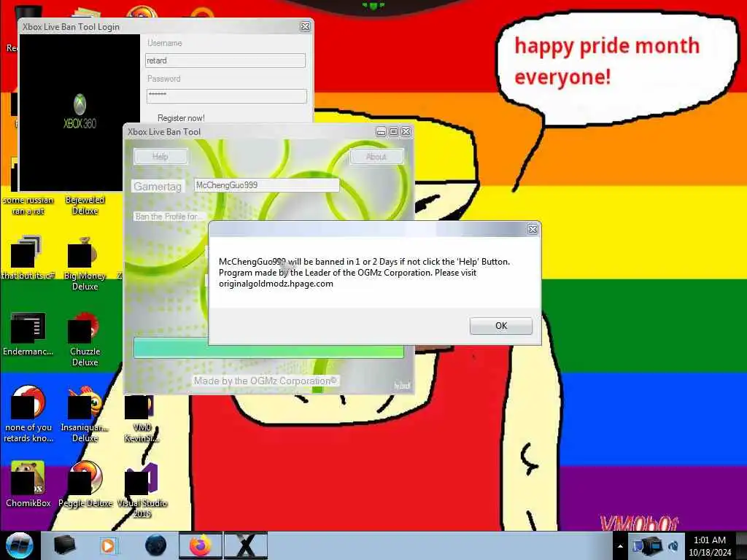Viewport: 747px width, 560px height.
Task: Maximize the Xbox Live Ban Tool window
Action: pyautogui.click(x=393, y=132)
